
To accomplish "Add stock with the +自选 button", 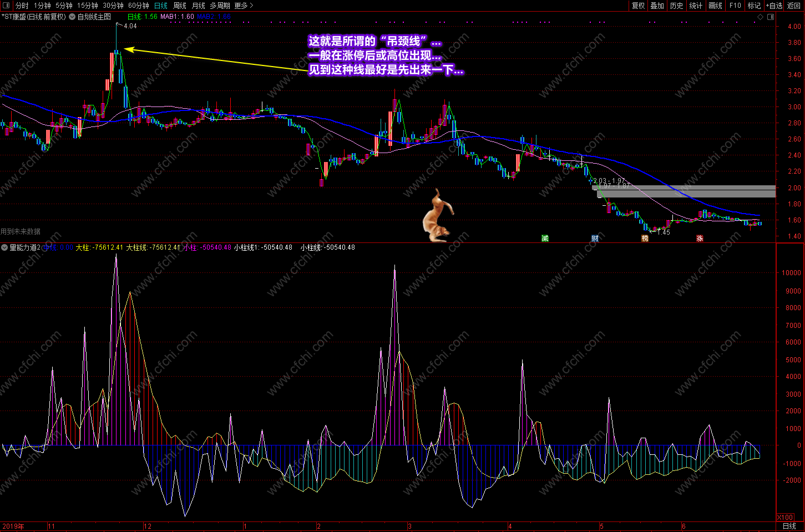I will tap(774, 6).
